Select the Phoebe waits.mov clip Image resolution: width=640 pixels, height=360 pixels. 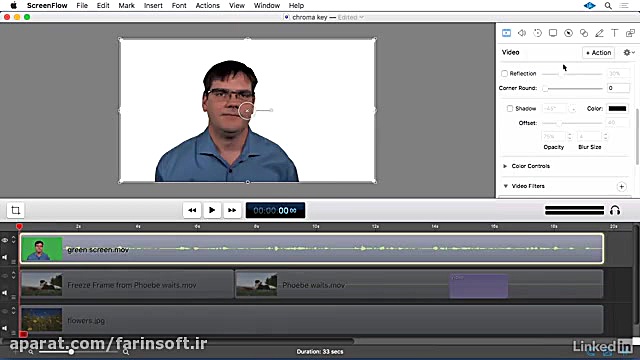coord(419,284)
